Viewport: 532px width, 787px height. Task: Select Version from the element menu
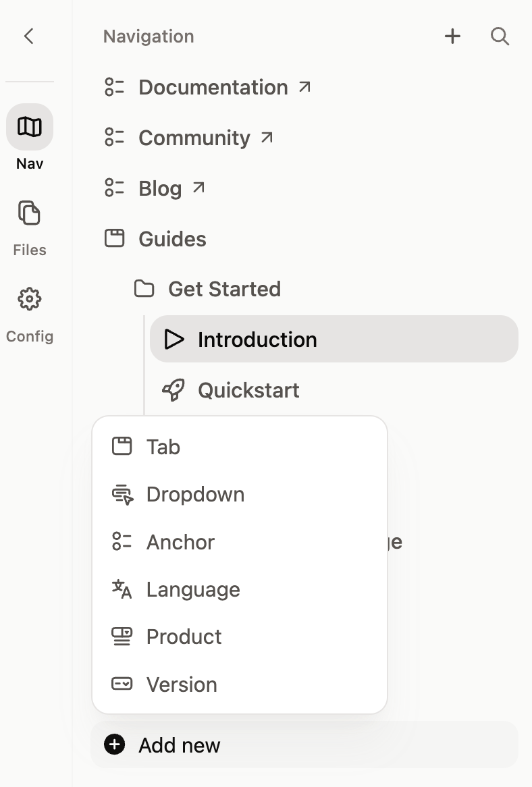[182, 684]
